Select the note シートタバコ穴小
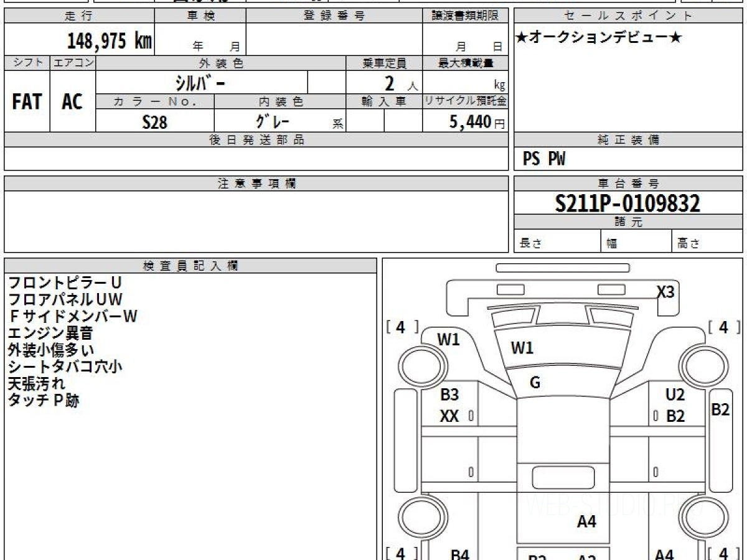 [65, 367]
